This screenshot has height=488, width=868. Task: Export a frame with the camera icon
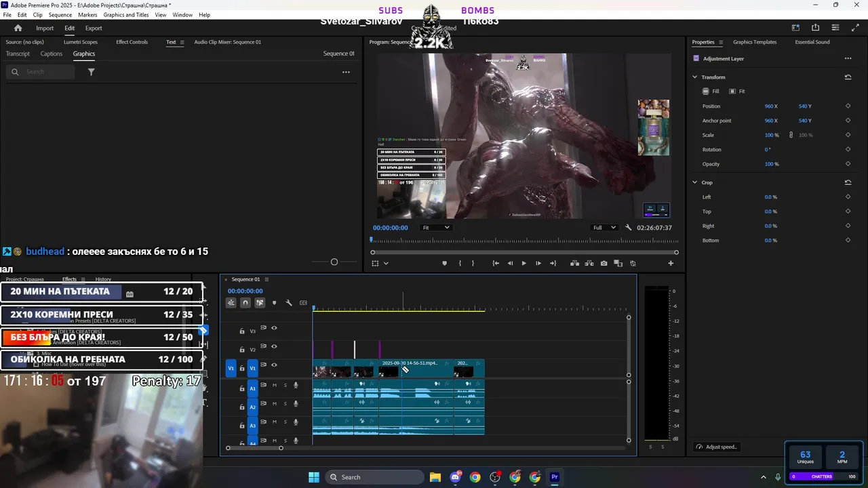click(x=604, y=263)
